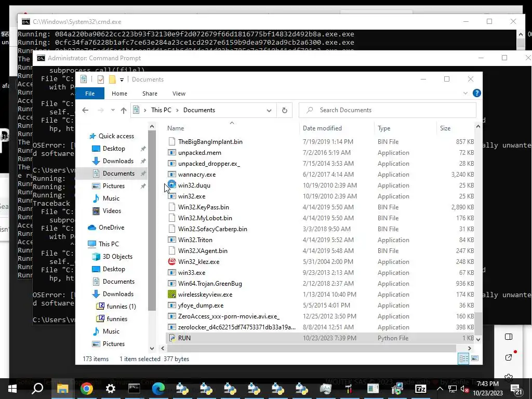Click the navigation pane scroll down arrow
Viewport: 532px width, 399px height.
coord(152,349)
